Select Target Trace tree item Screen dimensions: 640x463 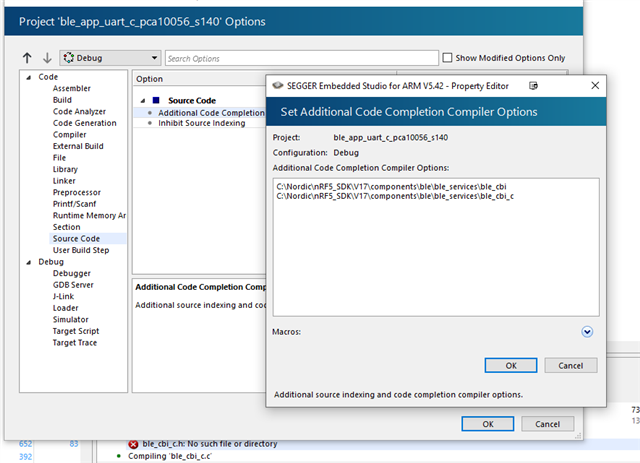[75, 343]
